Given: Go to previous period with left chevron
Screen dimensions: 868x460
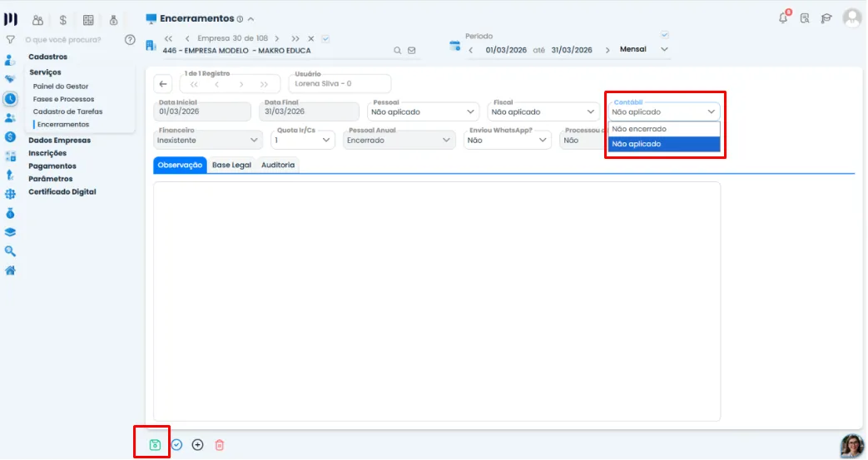Looking at the screenshot, I should coord(472,51).
